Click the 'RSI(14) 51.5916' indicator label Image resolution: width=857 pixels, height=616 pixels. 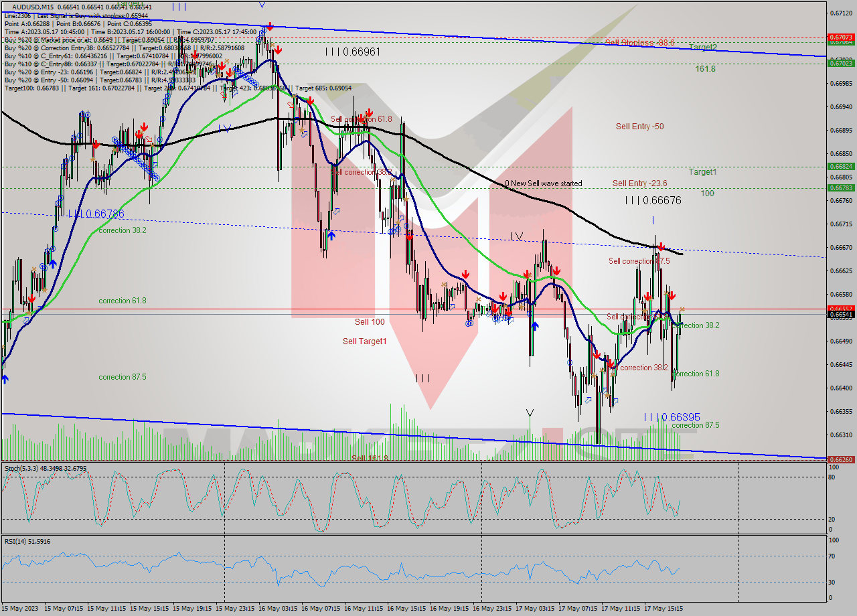(27, 541)
